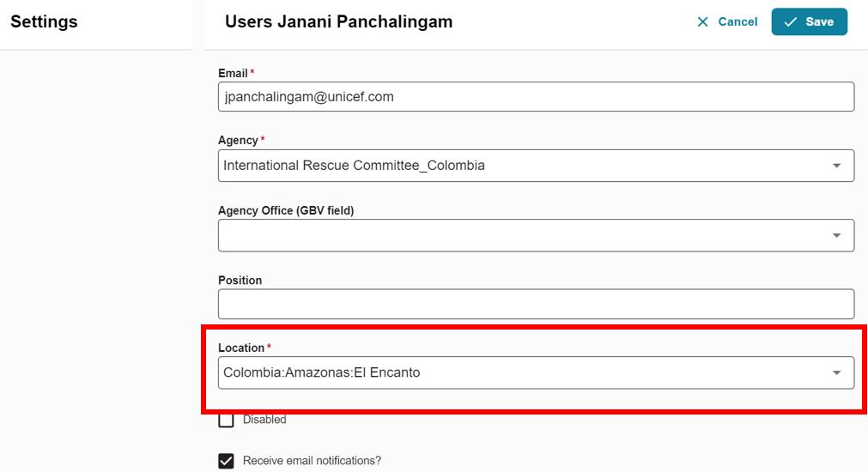Open the Agency dropdown

pyautogui.click(x=536, y=166)
